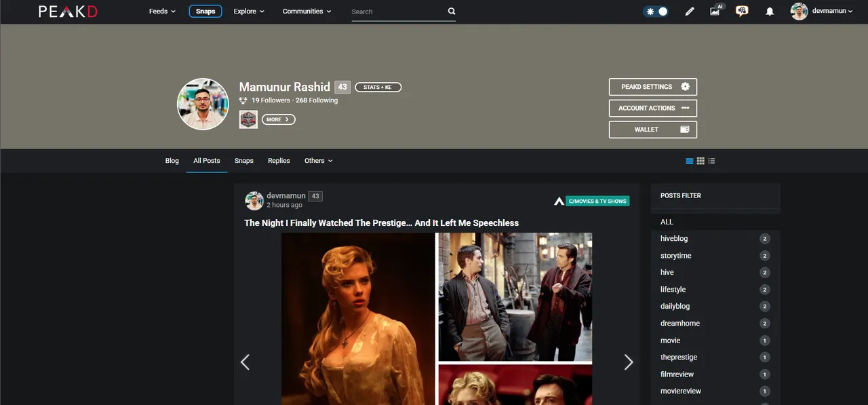View the 19 Followers list
This screenshot has width=868, height=405.
coord(271,100)
